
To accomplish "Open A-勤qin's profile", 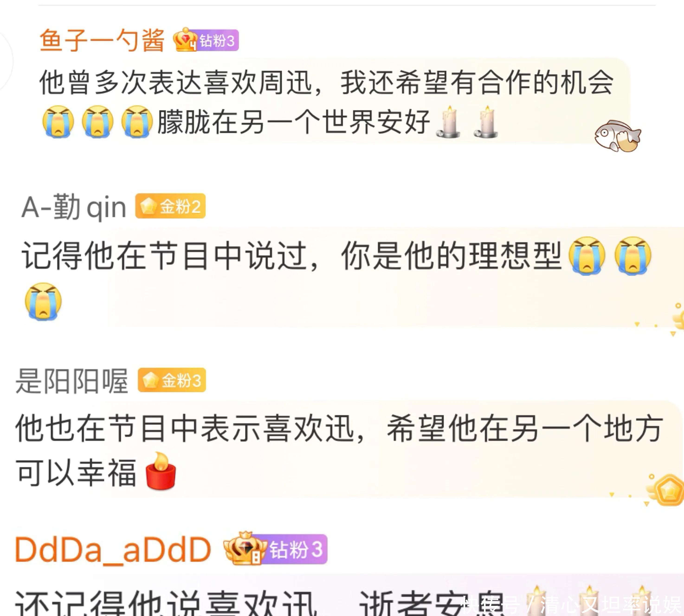I will tap(74, 207).
